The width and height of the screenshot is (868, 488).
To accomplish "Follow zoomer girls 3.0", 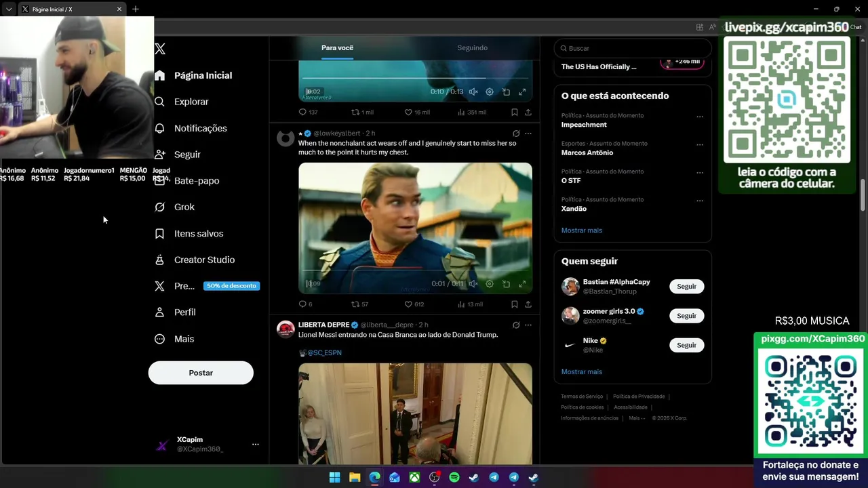I will [x=686, y=316].
